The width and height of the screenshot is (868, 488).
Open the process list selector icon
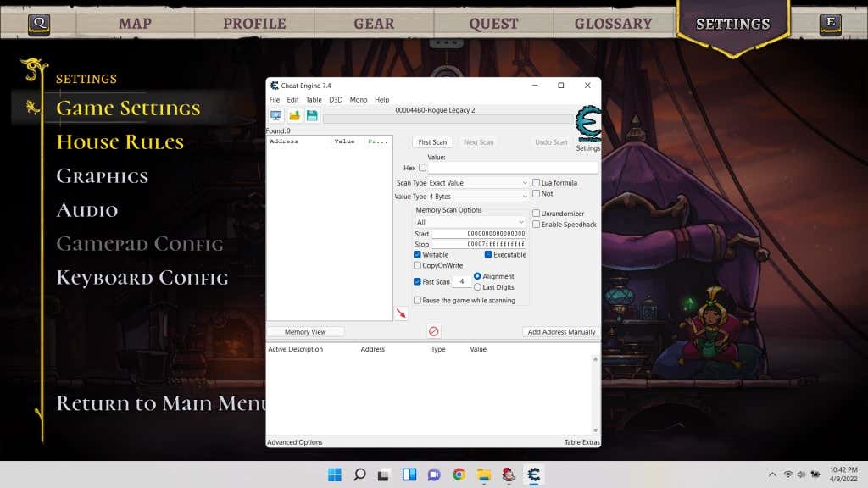click(x=275, y=116)
